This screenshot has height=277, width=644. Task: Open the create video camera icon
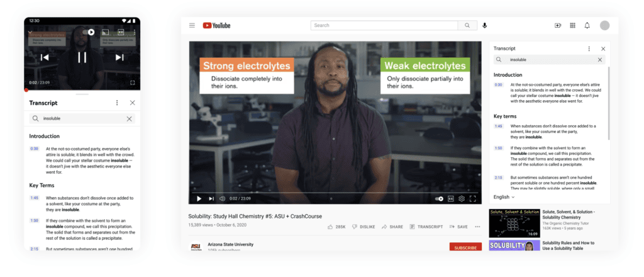tap(558, 25)
